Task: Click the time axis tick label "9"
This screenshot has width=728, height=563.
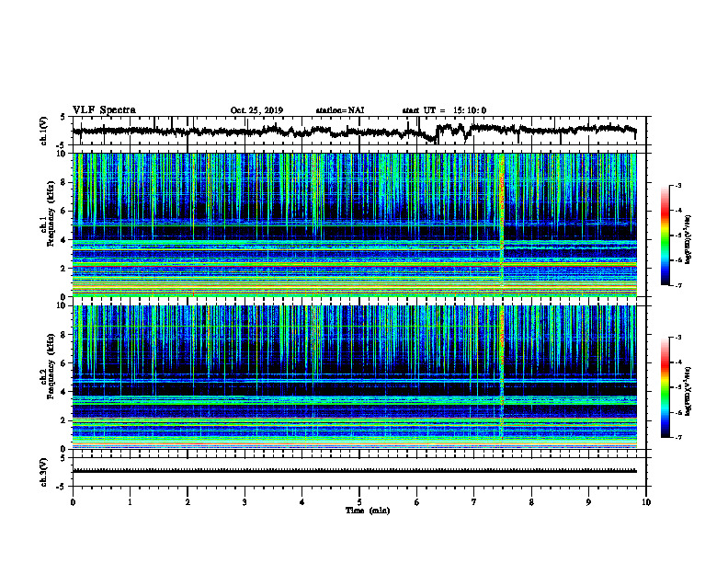Action: pyautogui.click(x=588, y=502)
